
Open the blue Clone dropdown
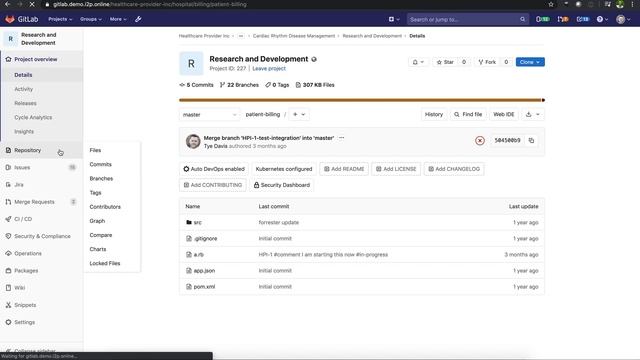530,62
